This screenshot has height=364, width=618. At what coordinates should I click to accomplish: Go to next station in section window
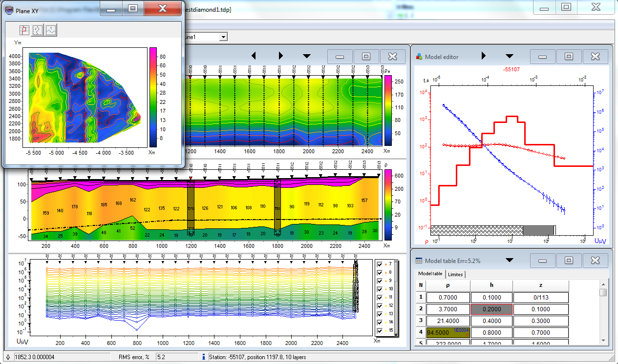(280, 56)
